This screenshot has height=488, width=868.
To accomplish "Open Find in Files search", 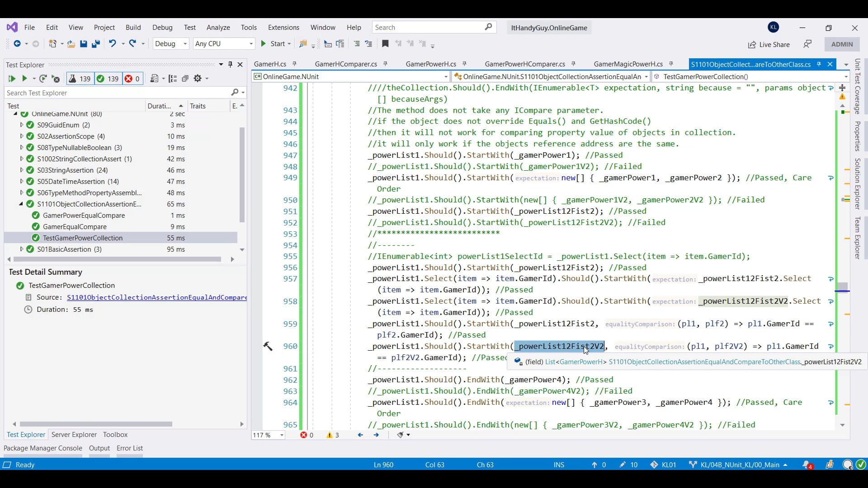I will tap(303, 44).
